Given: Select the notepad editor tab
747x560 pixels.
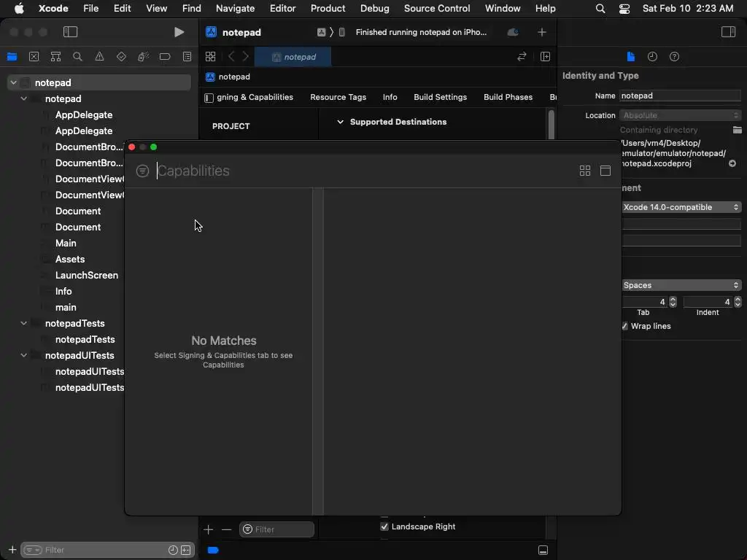Looking at the screenshot, I should coord(293,57).
